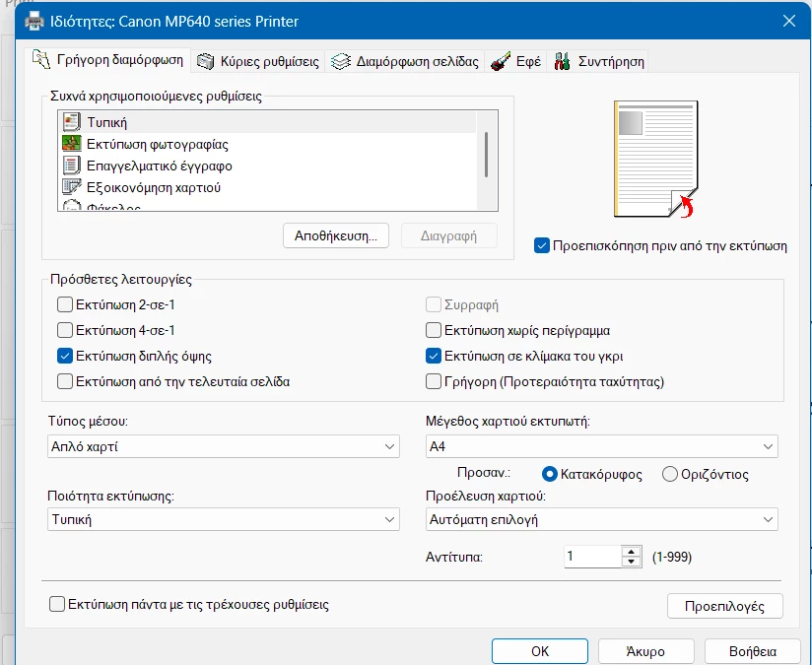Click the Τυπική preset document icon

(x=72, y=122)
